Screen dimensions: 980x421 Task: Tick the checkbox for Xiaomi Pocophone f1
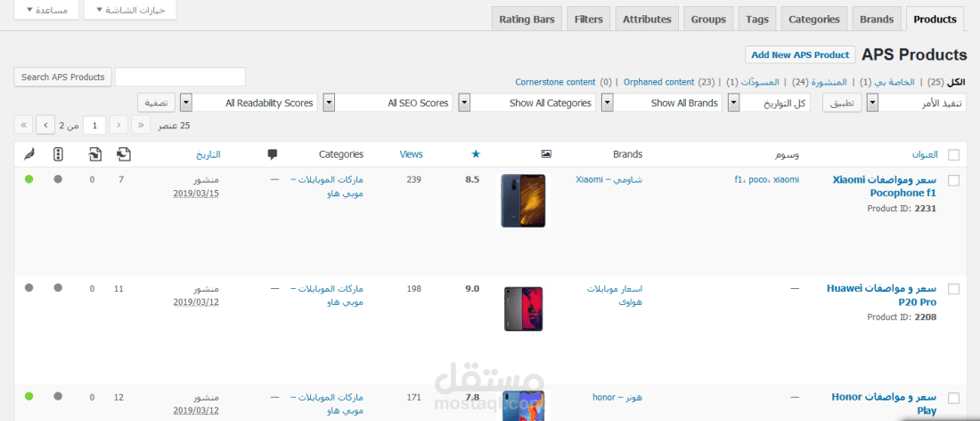[954, 180]
